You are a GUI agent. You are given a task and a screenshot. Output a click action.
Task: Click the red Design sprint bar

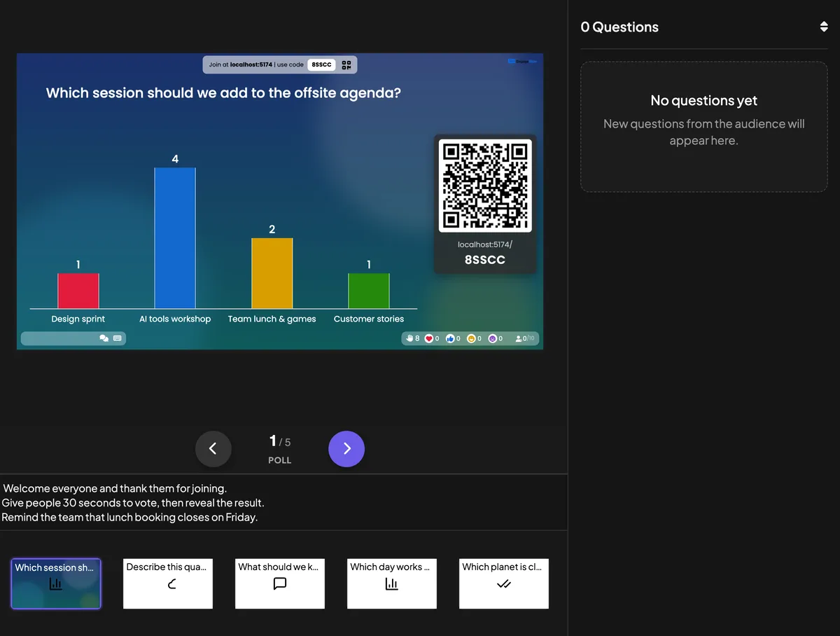78,291
